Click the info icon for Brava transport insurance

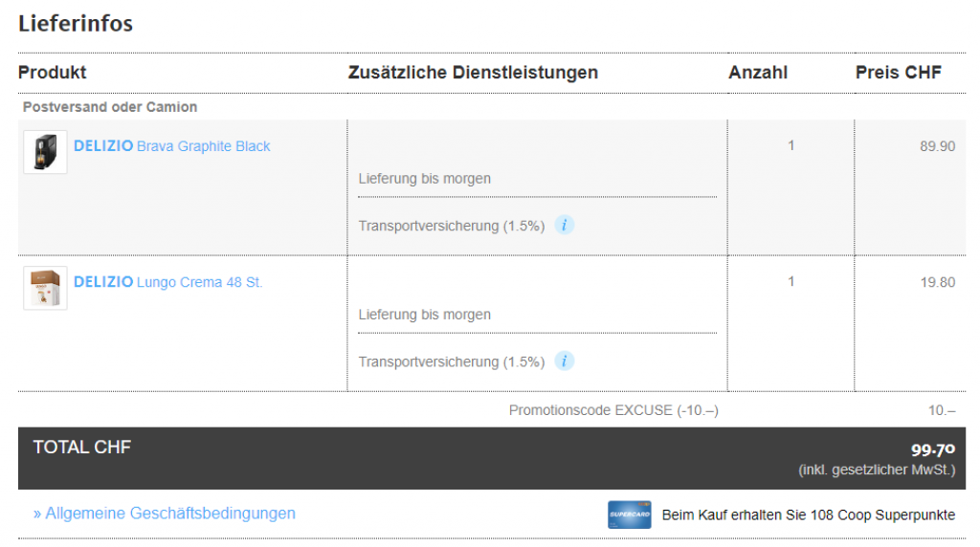click(x=565, y=226)
